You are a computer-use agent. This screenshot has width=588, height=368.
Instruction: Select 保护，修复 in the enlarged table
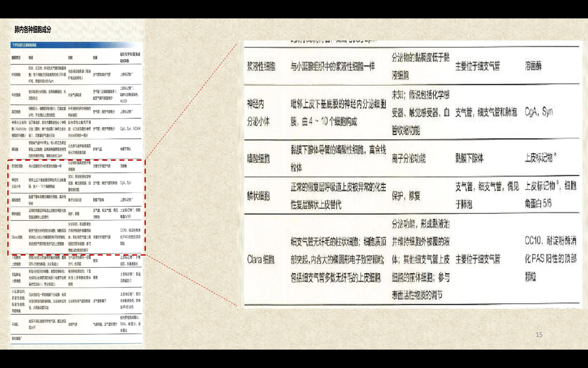[406, 196]
